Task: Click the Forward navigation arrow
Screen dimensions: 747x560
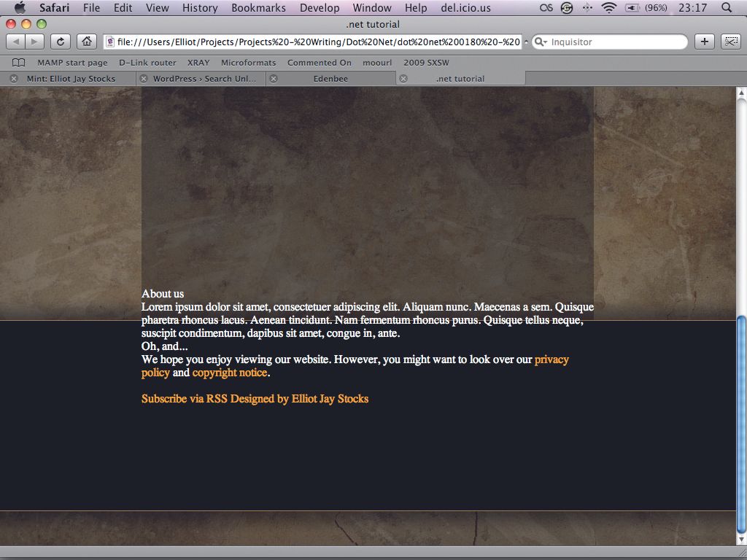Action: 33,42
